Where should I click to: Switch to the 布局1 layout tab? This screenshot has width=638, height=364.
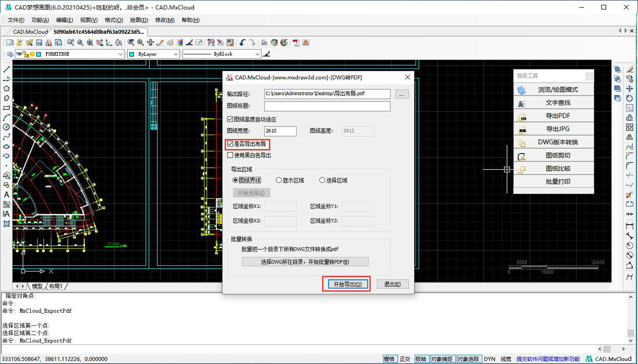click(x=55, y=286)
